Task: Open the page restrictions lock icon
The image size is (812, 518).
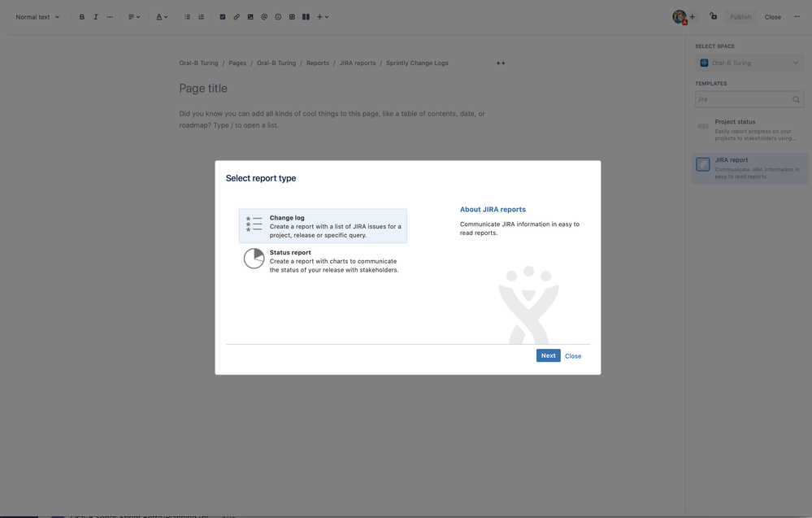Action: pyautogui.click(x=714, y=16)
